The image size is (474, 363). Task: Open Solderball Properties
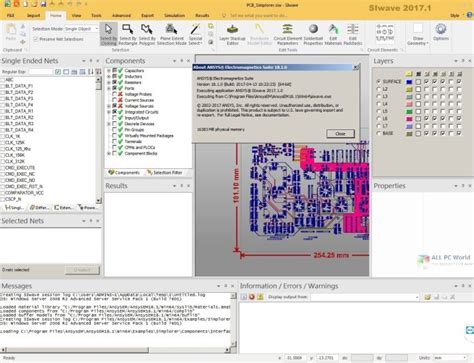313,34
